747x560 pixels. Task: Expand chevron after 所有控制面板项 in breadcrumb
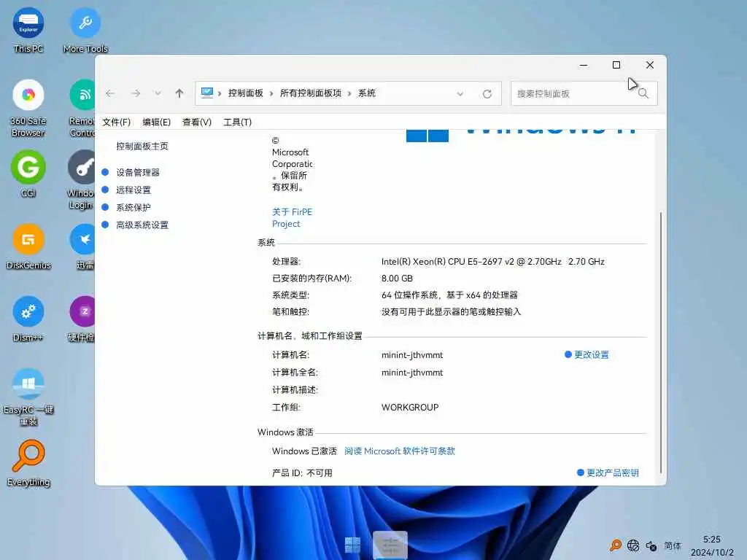pyautogui.click(x=349, y=93)
